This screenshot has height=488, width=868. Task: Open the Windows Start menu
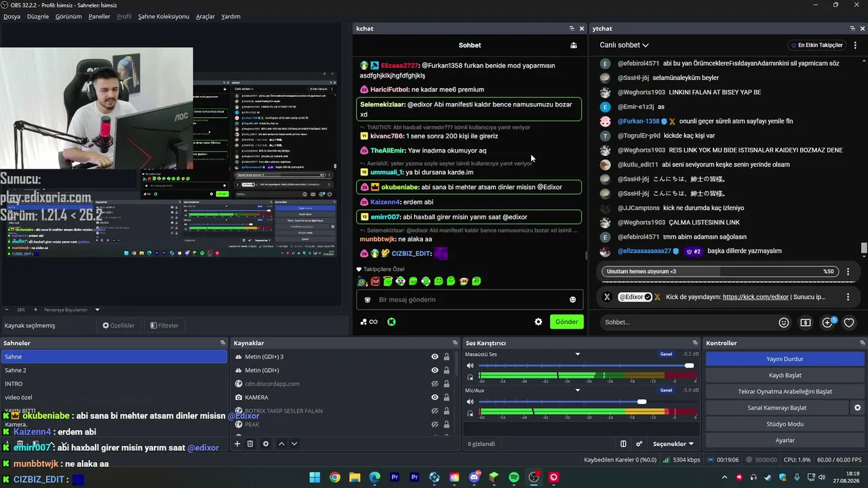(x=315, y=477)
